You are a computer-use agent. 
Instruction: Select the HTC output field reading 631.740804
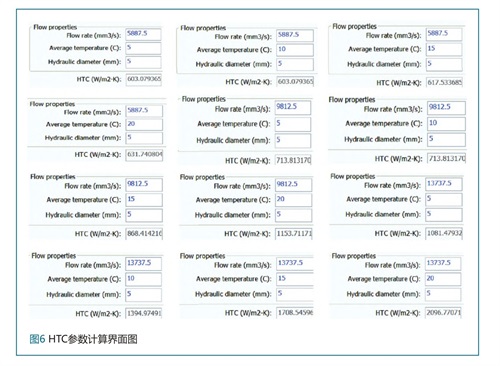[x=144, y=155]
